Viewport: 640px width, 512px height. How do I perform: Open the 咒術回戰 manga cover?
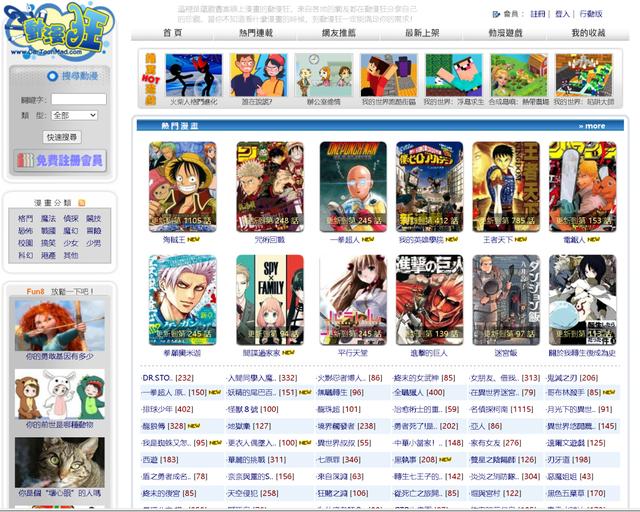coord(270,187)
